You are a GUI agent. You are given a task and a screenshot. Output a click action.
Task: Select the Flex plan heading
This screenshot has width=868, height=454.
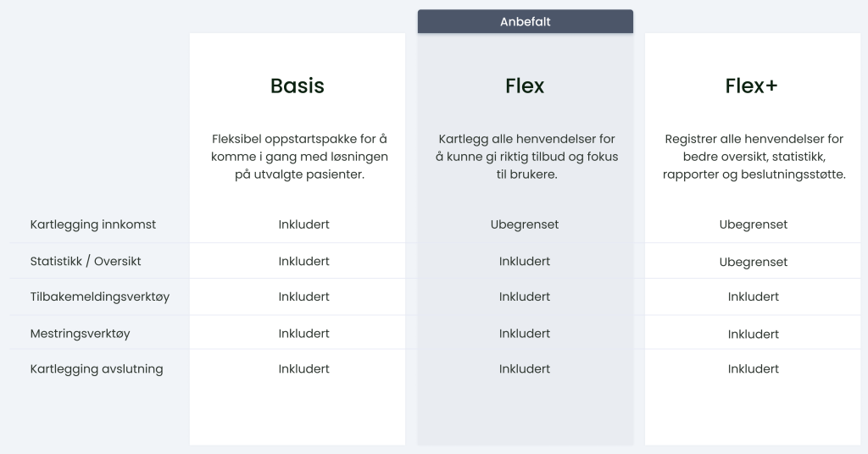[x=525, y=86]
